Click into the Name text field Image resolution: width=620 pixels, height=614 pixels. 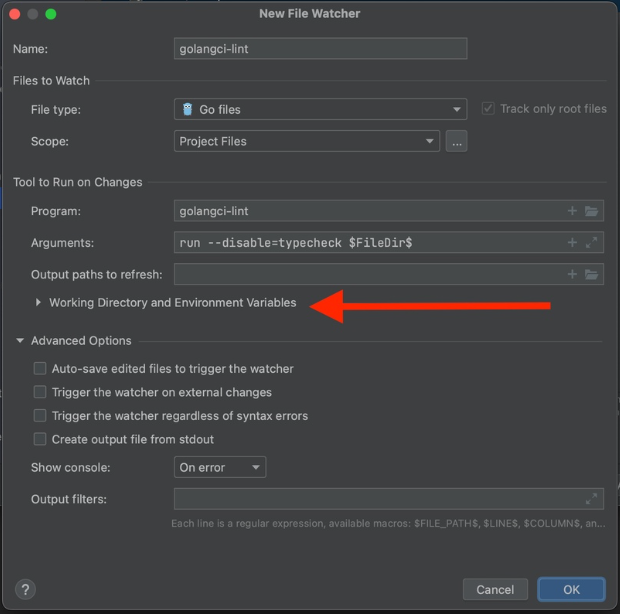click(x=320, y=48)
